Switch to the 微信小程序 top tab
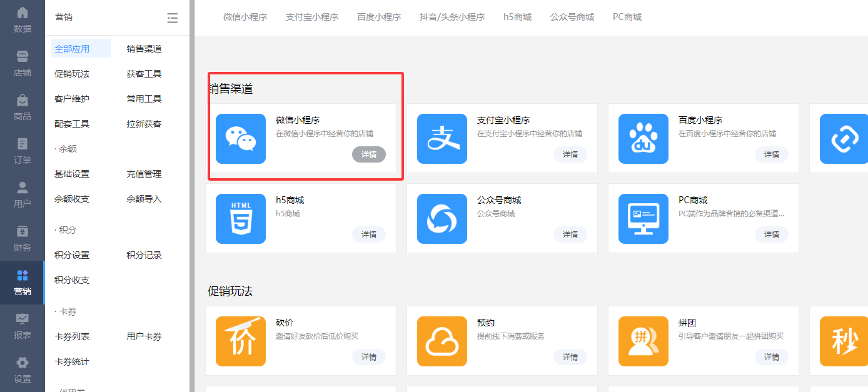The width and height of the screenshot is (868, 392). [x=245, y=17]
